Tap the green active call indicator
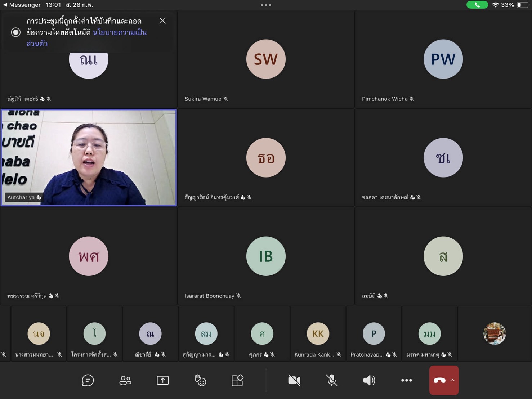 coord(477,5)
